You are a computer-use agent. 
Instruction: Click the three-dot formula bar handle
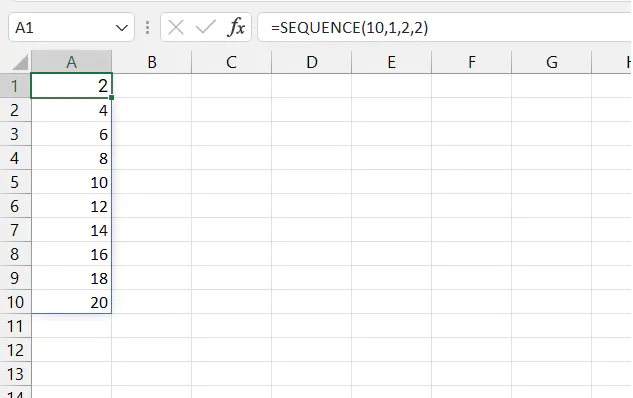tap(148, 27)
